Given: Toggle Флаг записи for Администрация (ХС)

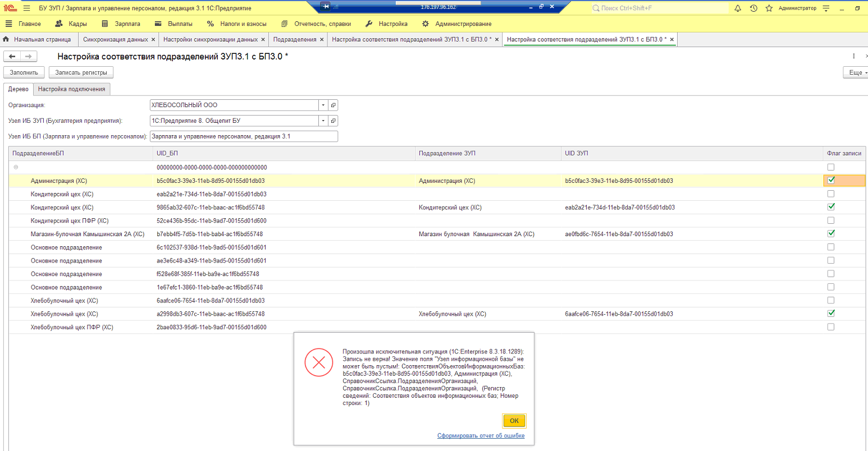Looking at the screenshot, I should click(x=831, y=180).
